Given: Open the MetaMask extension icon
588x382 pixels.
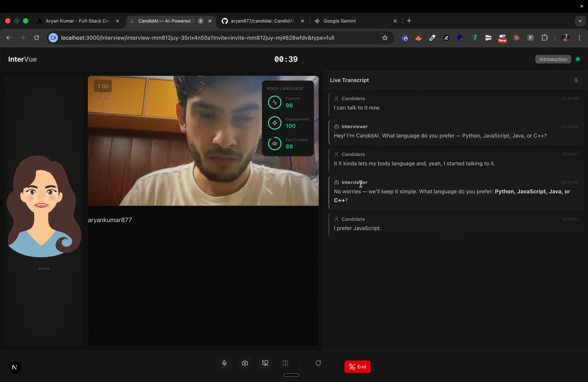Looking at the screenshot, I should pos(418,38).
